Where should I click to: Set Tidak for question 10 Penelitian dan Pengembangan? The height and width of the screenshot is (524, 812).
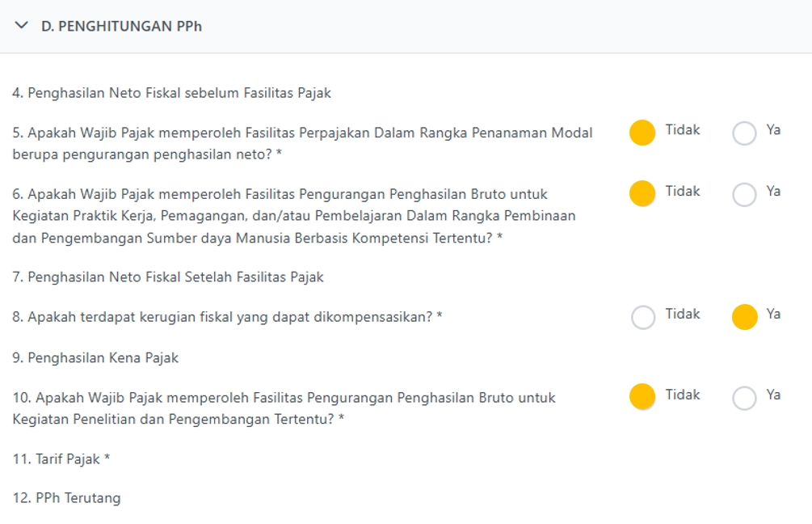pyautogui.click(x=642, y=397)
